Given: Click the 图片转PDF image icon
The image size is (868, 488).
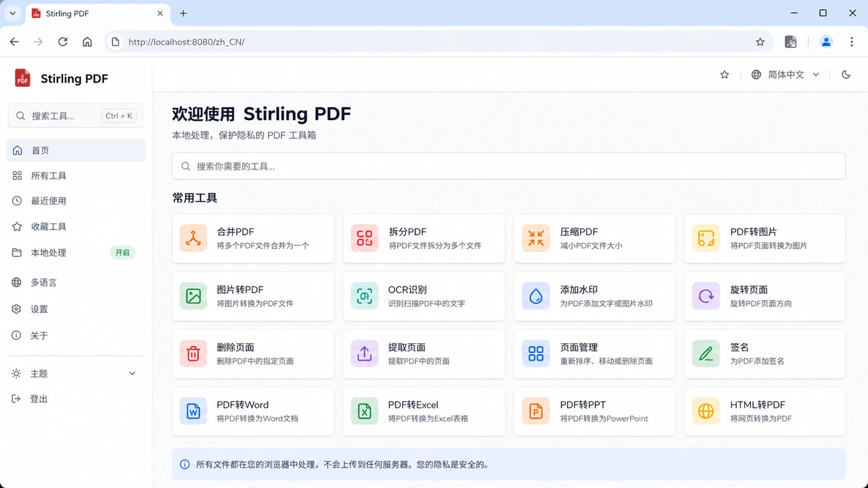Looking at the screenshot, I should point(193,296).
